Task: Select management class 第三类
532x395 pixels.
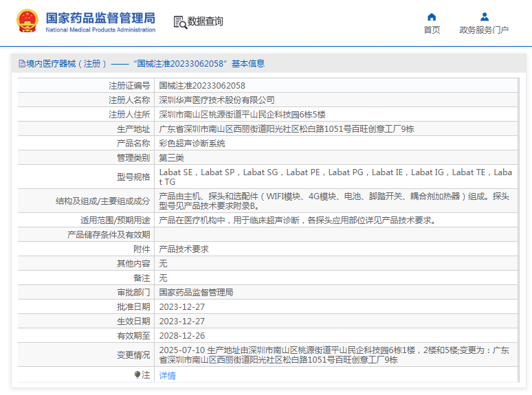Action: pyautogui.click(x=336, y=158)
